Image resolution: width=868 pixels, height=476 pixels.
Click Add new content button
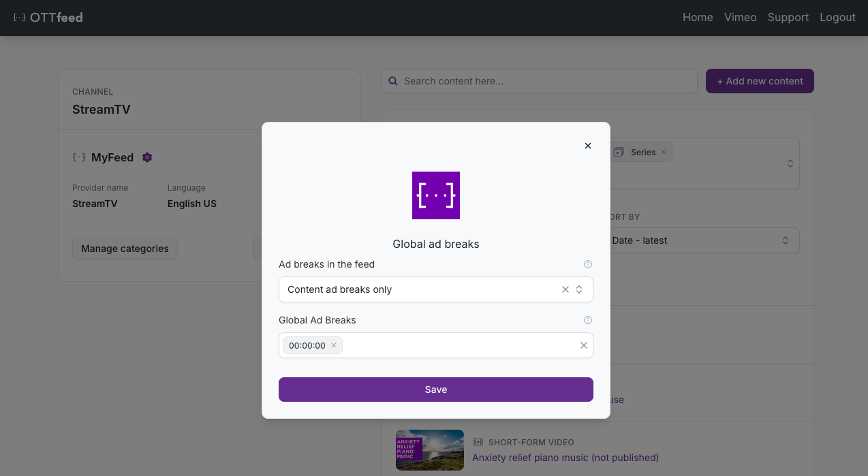[760, 81]
